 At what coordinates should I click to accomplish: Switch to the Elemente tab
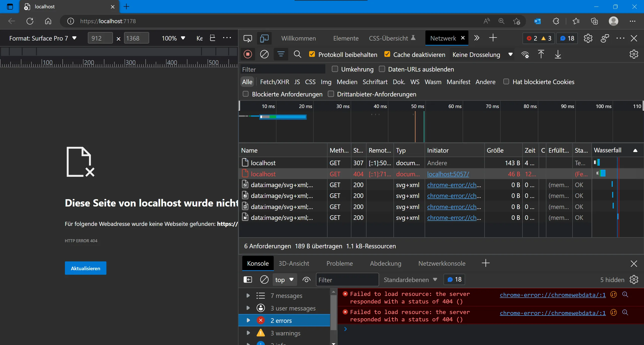click(x=346, y=38)
